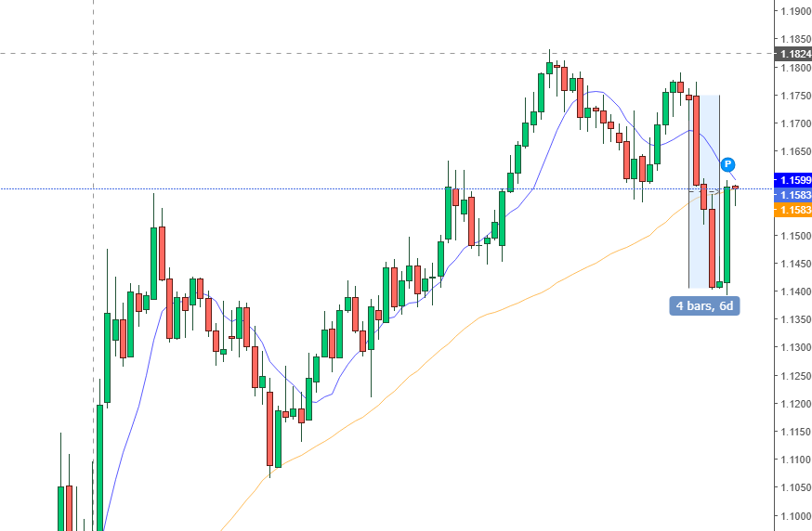The width and height of the screenshot is (812, 531).
Task: Click the '4 bars, 6d' measurement label
Action: [704, 304]
